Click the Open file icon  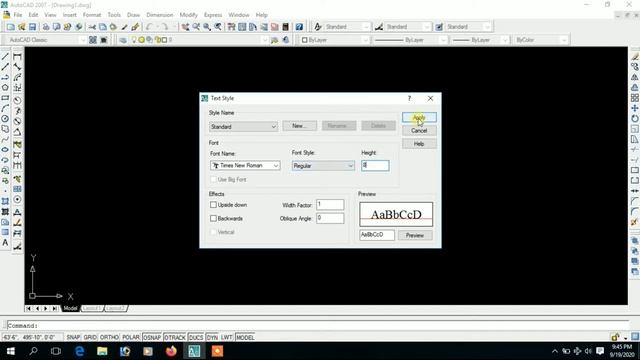pos(22,27)
